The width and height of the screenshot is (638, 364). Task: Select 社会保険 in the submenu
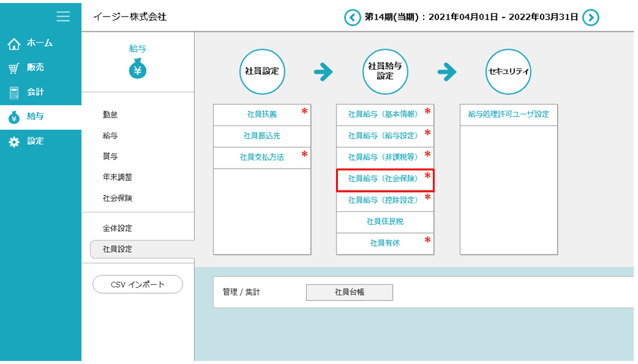pyautogui.click(x=117, y=198)
